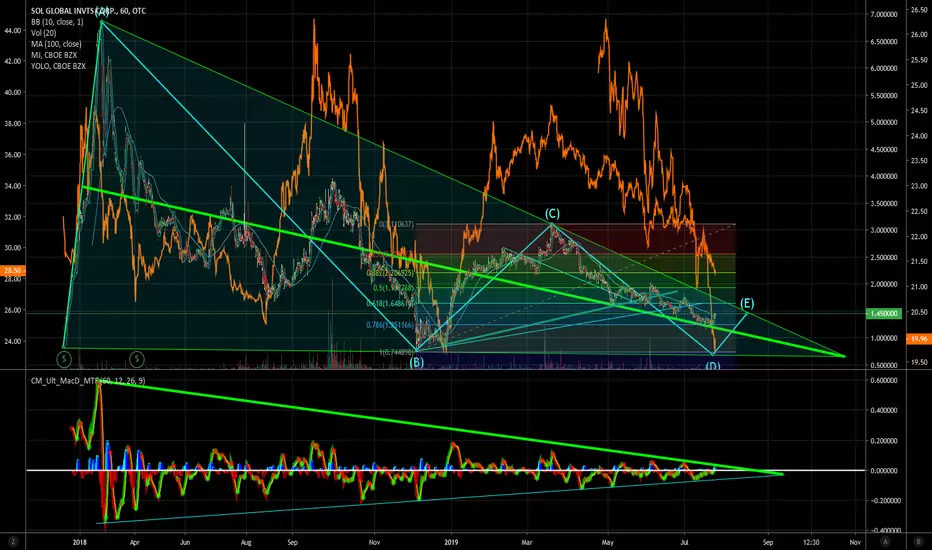This screenshot has height=550, width=932.
Task: Select the MJ, CBOE BZX comparison legend
Action: click(x=54, y=55)
